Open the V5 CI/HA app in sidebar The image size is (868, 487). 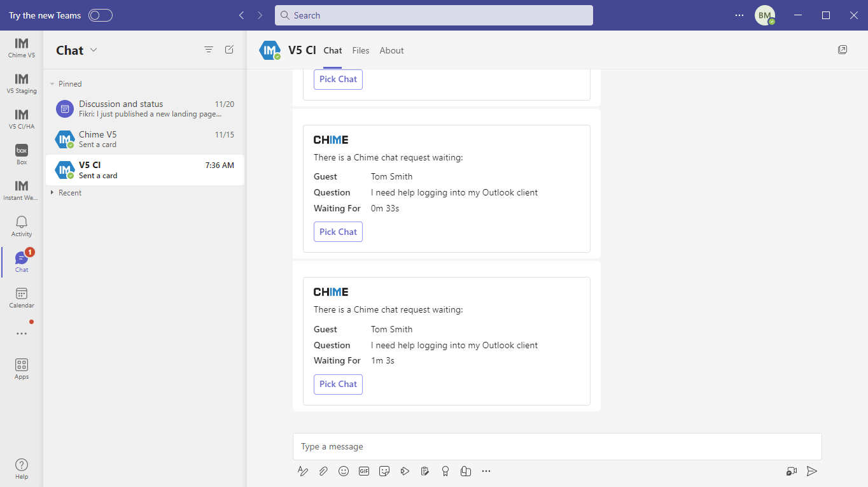pos(22,119)
